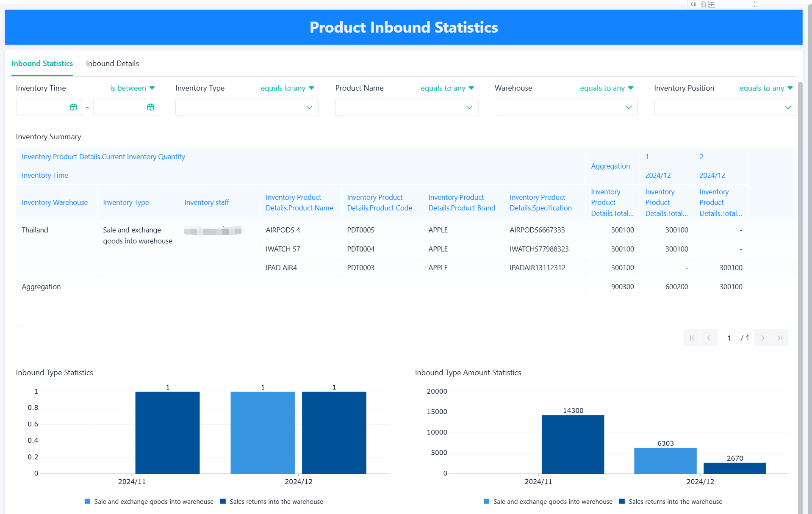Screen dimensions: 812x514
Task: Select the Inbound Statistics tab
Action: point(42,64)
